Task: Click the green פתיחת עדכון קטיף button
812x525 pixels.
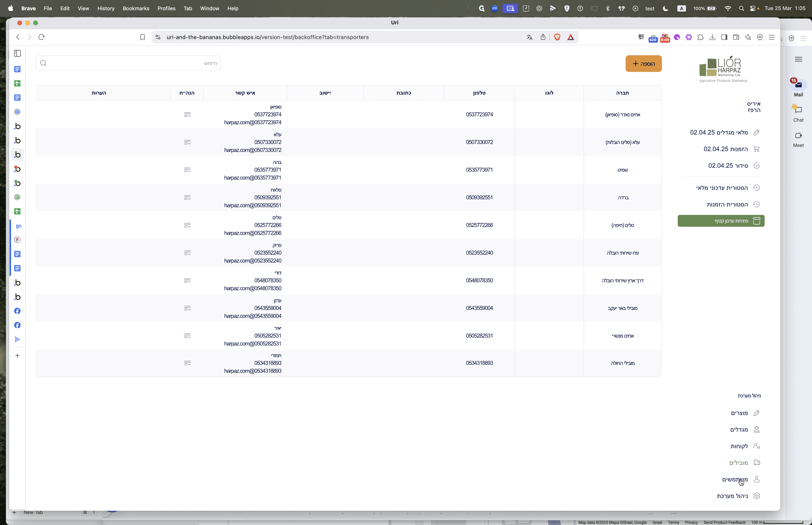Action: [x=721, y=221]
